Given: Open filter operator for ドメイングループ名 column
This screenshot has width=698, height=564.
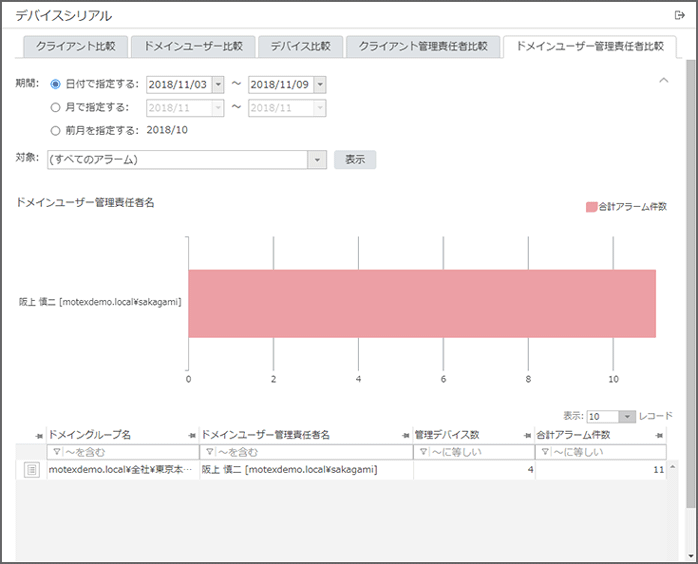Looking at the screenshot, I should click(57, 452).
